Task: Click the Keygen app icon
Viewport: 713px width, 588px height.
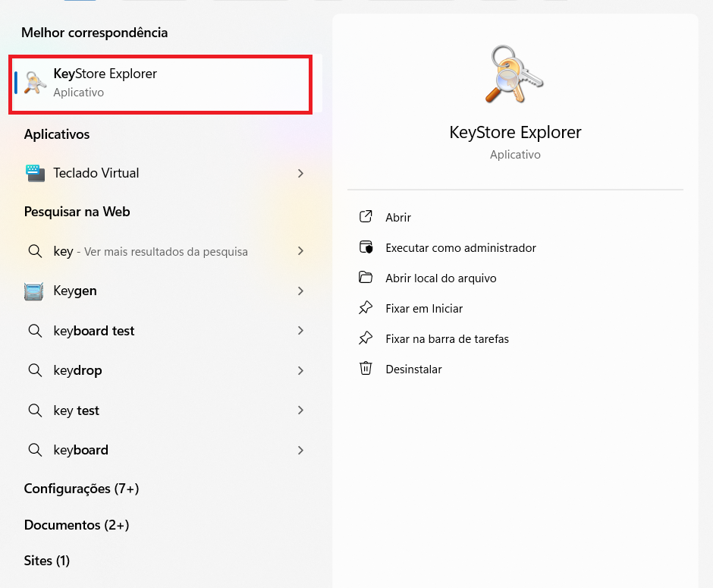Action: coord(35,291)
